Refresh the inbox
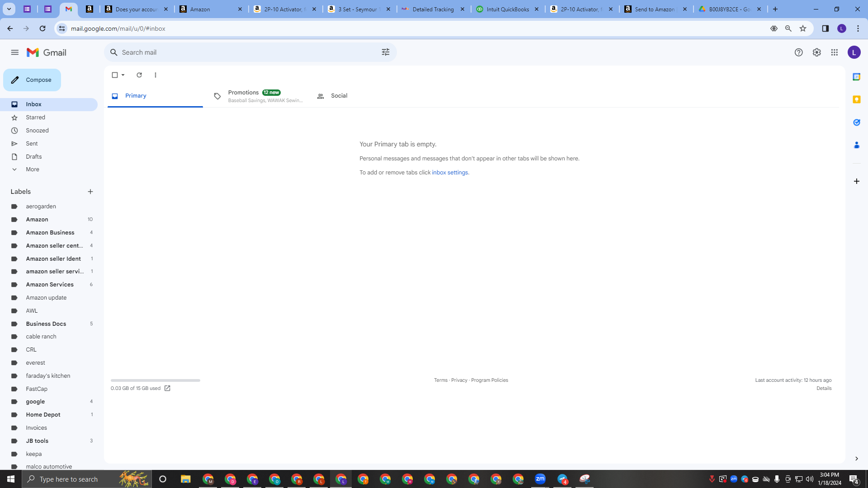Screen dimensions: 868x488 (x=139, y=75)
